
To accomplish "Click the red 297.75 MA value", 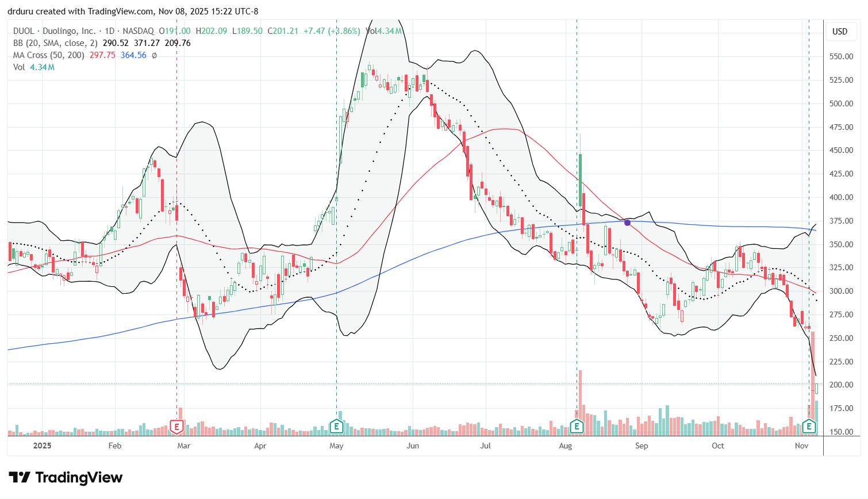I will tap(102, 55).
